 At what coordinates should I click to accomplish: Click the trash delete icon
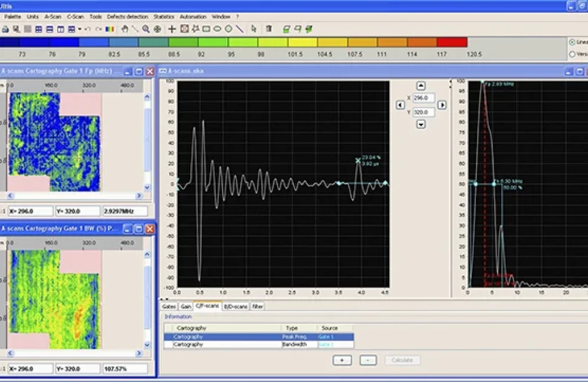(269, 28)
